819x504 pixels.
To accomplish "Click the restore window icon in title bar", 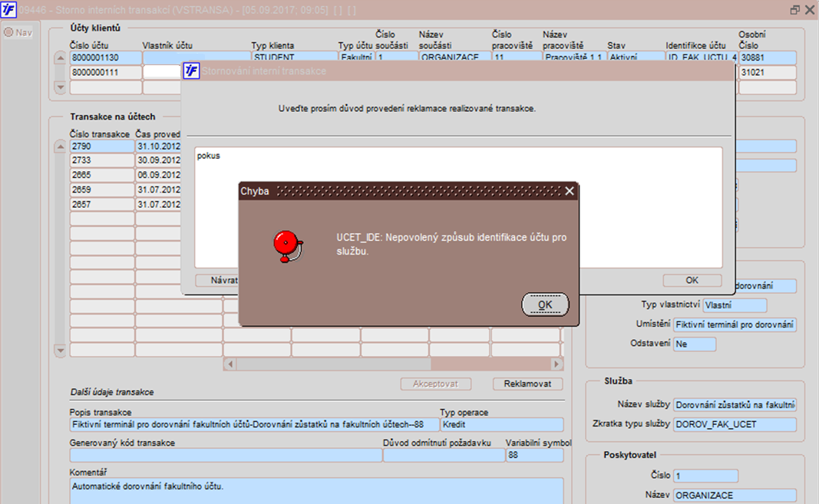I will coord(794,10).
